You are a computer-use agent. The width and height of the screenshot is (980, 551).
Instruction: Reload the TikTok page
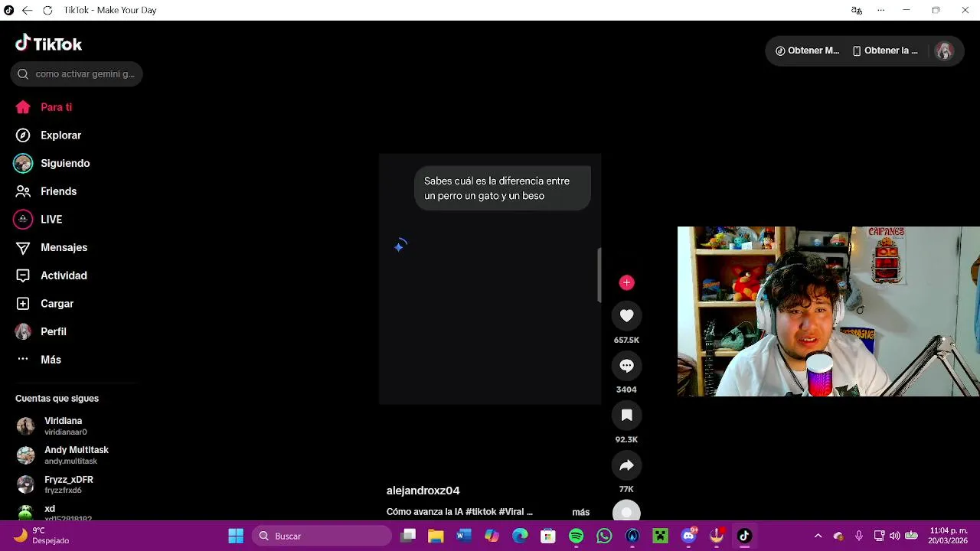click(x=47, y=10)
